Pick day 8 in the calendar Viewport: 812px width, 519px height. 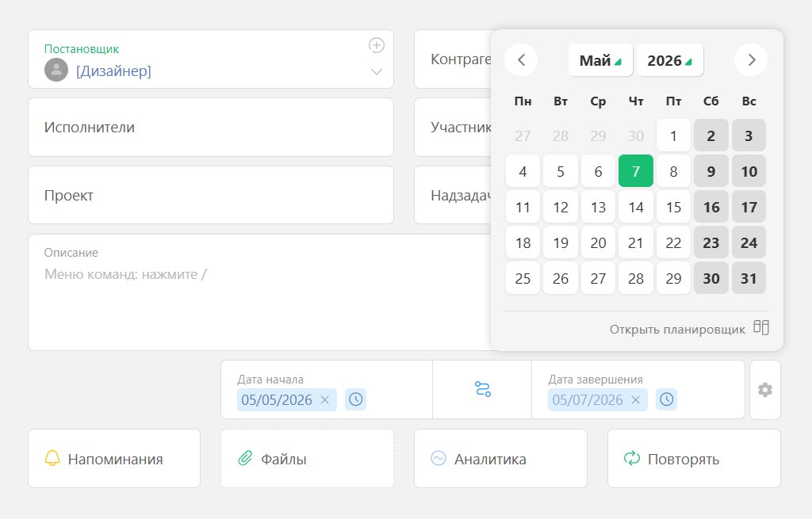click(x=673, y=171)
